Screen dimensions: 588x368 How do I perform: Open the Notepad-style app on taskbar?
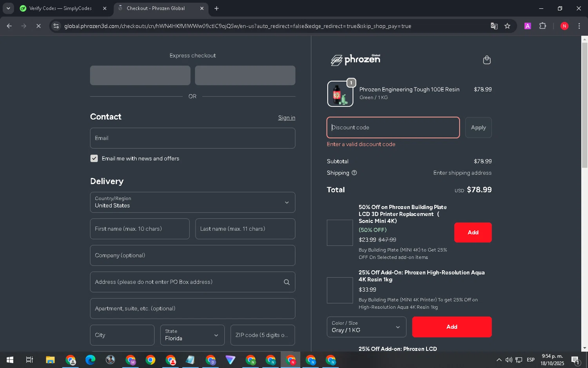pyautogui.click(x=190, y=360)
